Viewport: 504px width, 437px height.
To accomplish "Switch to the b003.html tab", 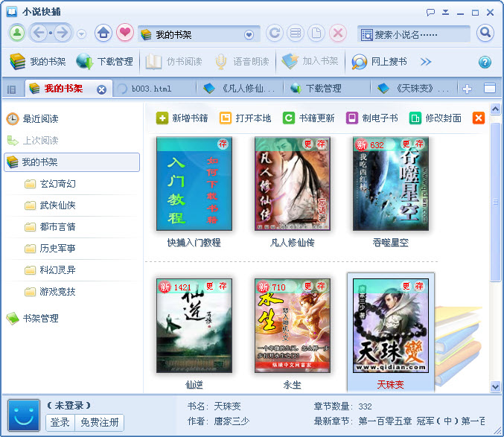I will [155, 89].
